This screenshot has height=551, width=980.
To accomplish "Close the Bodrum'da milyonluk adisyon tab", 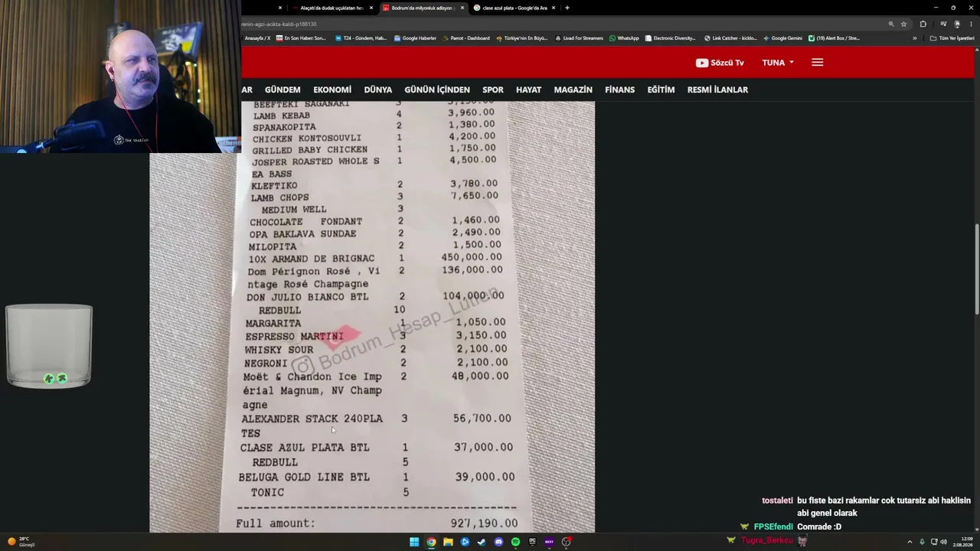I will tap(462, 8).
